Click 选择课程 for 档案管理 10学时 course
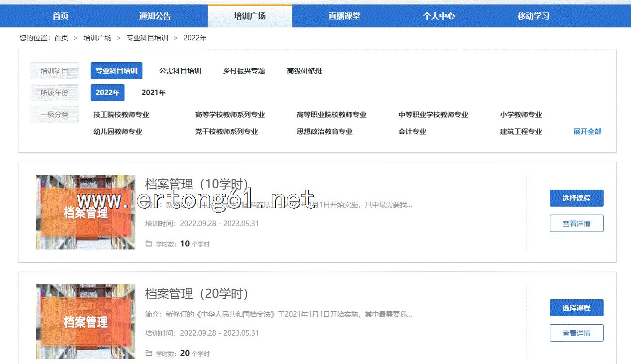The height and width of the screenshot is (364, 631). (x=576, y=198)
